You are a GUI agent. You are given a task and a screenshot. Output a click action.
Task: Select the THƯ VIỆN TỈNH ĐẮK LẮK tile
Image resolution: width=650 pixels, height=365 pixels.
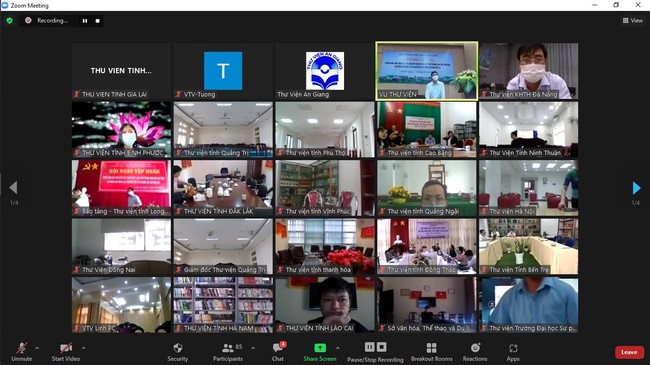point(223,188)
